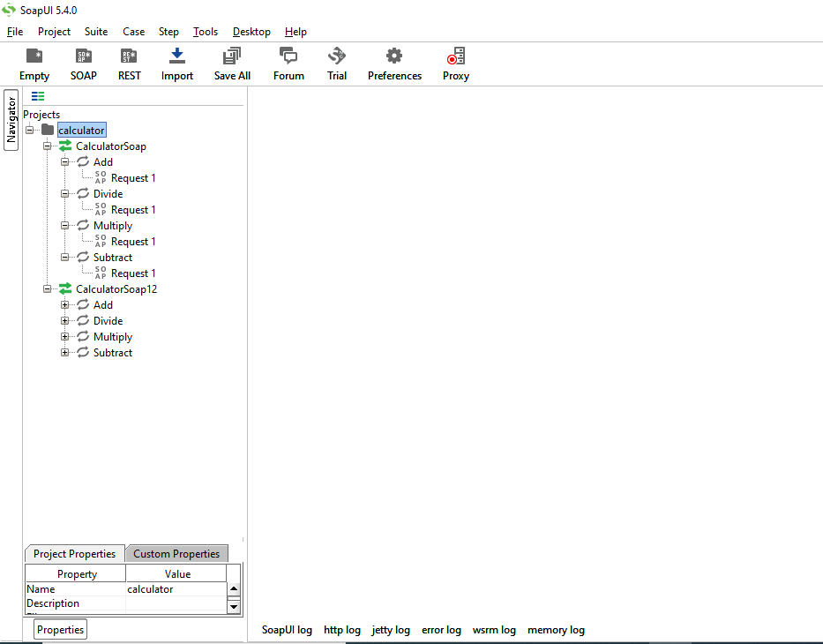Collapse the CalculatorSoap interface node

pyautogui.click(x=48, y=146)
